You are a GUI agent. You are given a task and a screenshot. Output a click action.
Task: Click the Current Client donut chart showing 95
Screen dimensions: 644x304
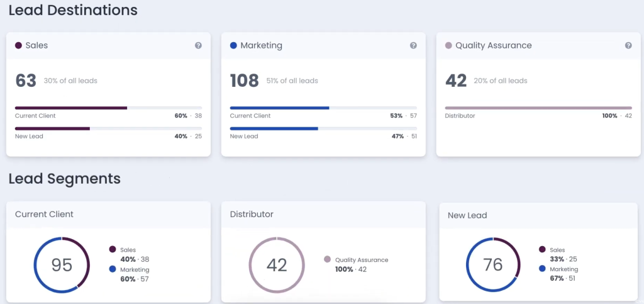[x=62, y=265]
